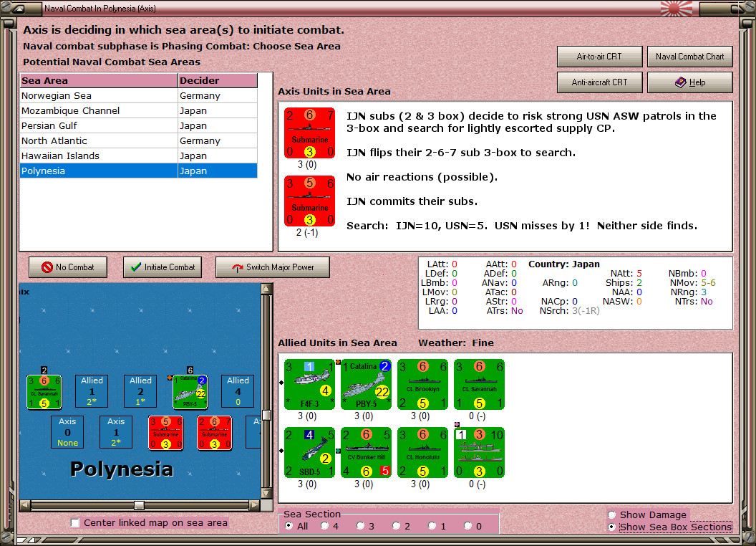Select Mozambique Channel row
756x546 pixels.
coord(138,110)
